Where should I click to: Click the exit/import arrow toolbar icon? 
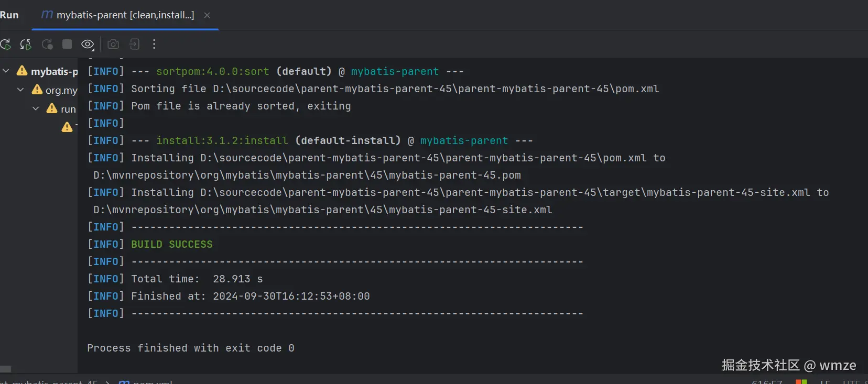[134, 44]
